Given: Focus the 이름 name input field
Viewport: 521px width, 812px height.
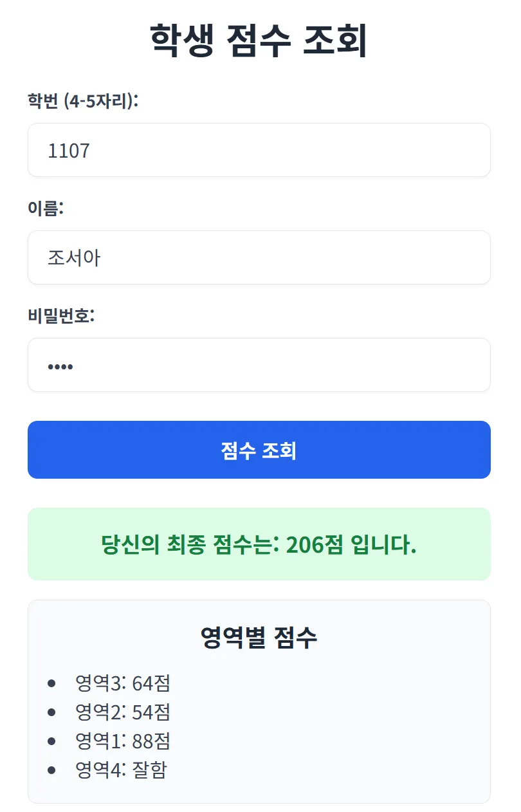Looking at the screenshot, I should 259,257.
